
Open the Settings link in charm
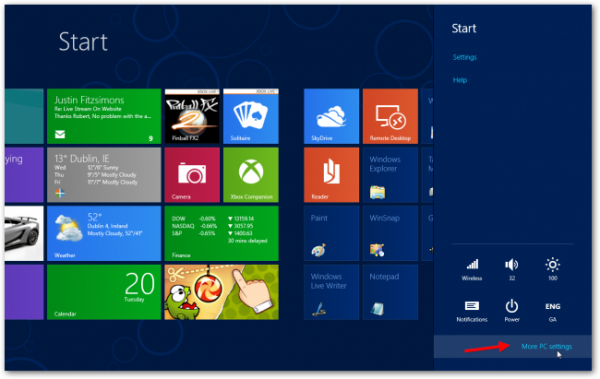[465, 57]
